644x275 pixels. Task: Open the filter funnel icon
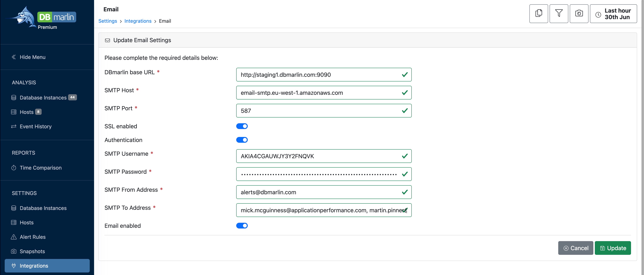[559, 14]
